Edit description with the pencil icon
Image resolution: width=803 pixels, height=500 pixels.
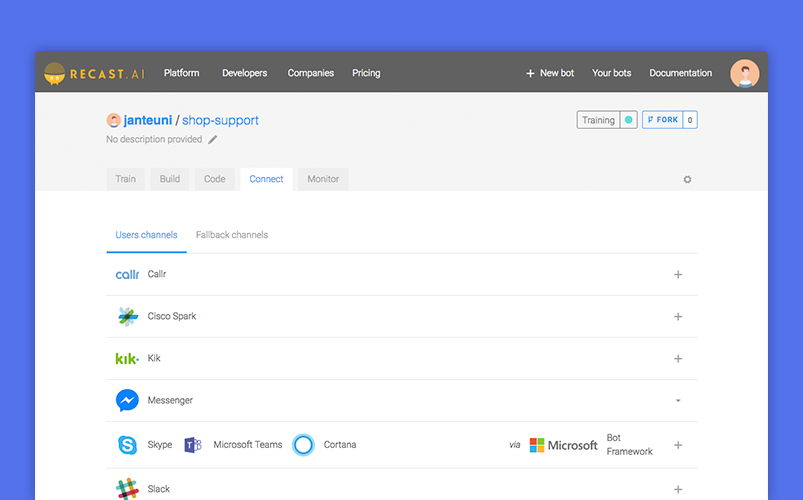213,139
